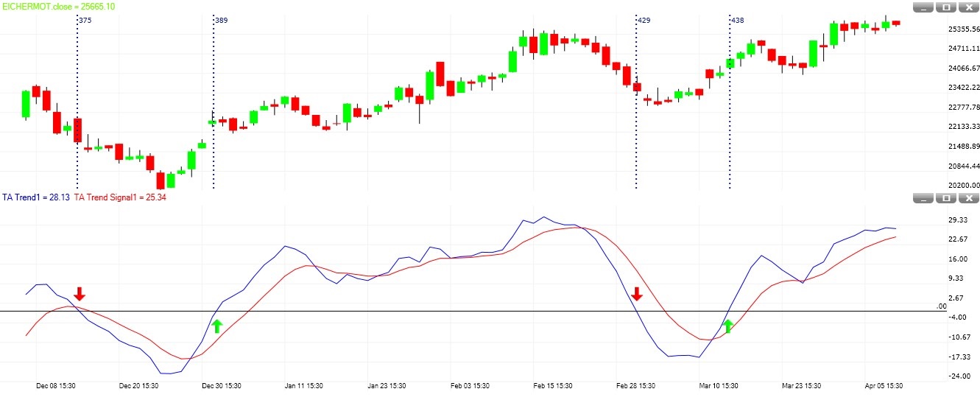Screen dimensions: 980x400
Task: Click the EICHERMOT.close = 25665.10 label
Action: [x=58, y=6]
